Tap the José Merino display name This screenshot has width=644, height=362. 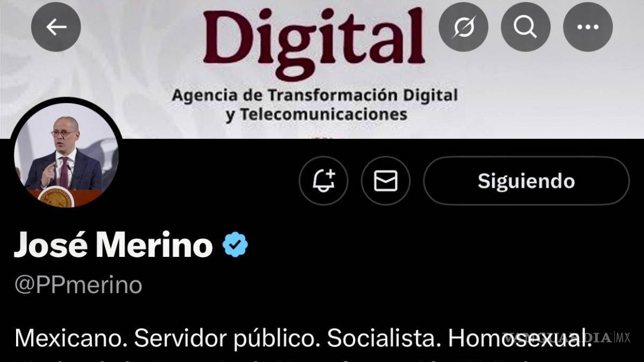(x=114, y=245)
